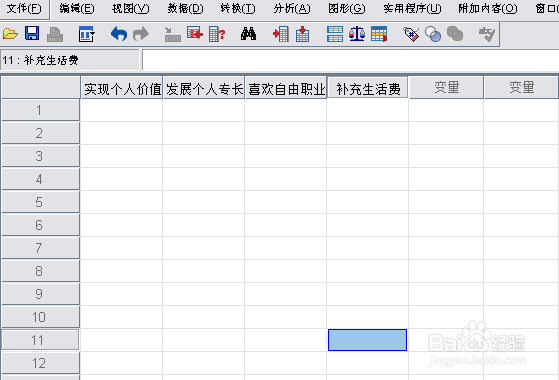Select row header 10
559x380 pixels.
(40, 317)
